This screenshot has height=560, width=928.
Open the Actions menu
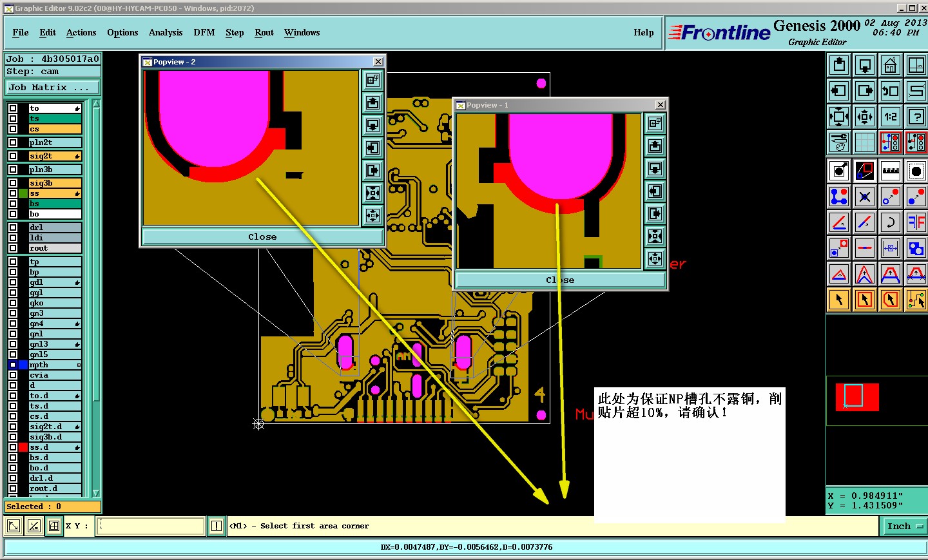pos(81,32)
